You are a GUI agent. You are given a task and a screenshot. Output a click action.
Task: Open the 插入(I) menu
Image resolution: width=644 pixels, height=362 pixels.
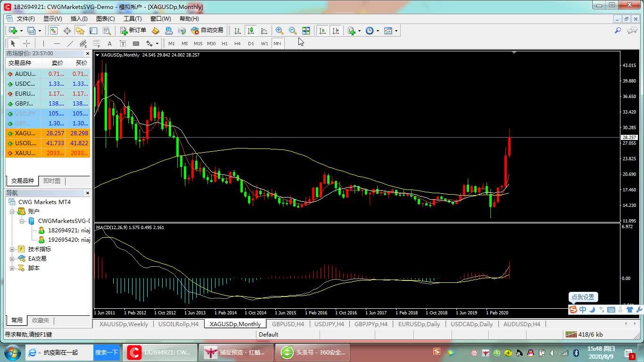click(x=79, y=19)
